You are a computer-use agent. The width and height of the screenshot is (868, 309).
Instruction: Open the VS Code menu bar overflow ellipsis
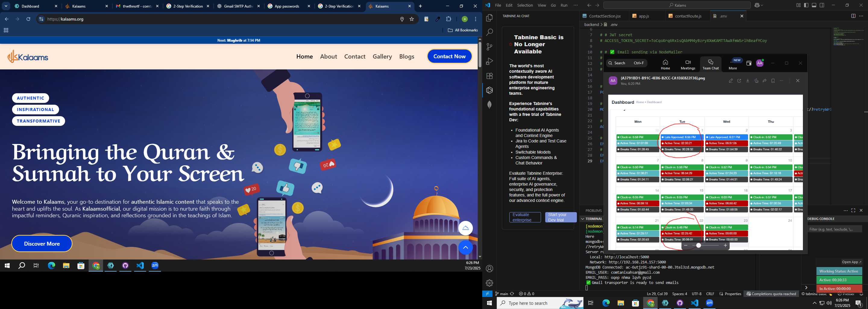tap(576, 5)
